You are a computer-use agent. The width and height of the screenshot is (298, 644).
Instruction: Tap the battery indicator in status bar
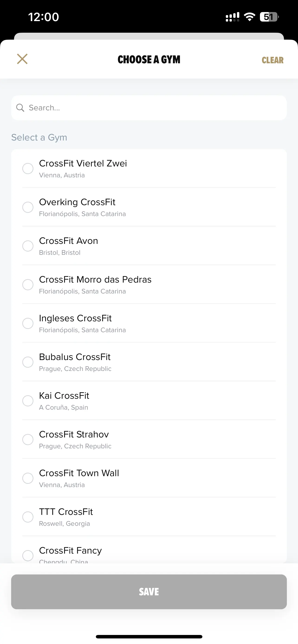pyautogui.click(x=269, y=17)
